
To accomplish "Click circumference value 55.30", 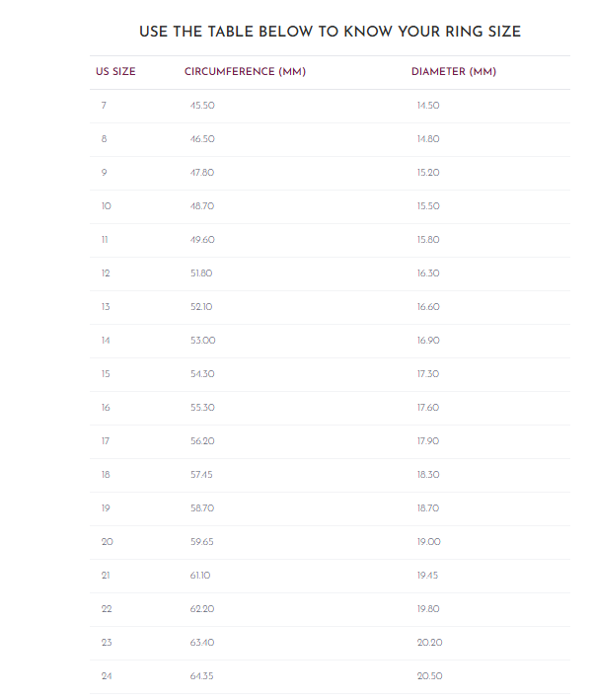I will [x=202, y=408].
